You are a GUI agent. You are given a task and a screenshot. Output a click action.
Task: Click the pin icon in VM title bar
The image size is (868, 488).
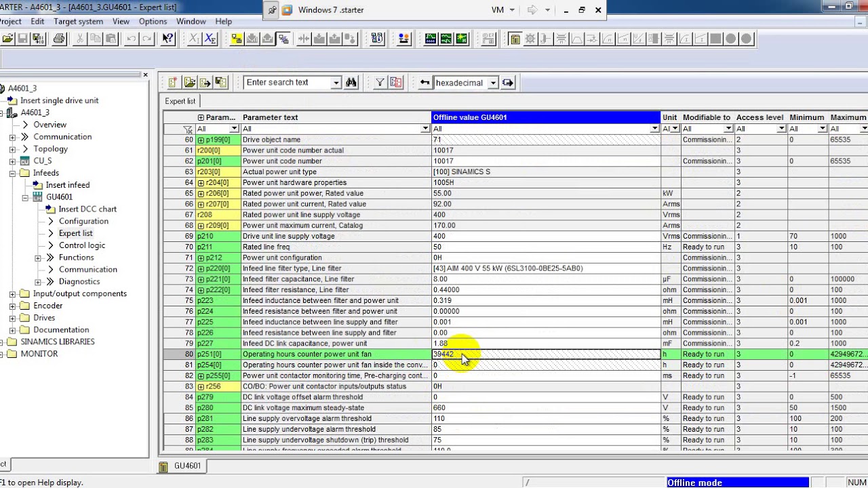pos(272,10)
